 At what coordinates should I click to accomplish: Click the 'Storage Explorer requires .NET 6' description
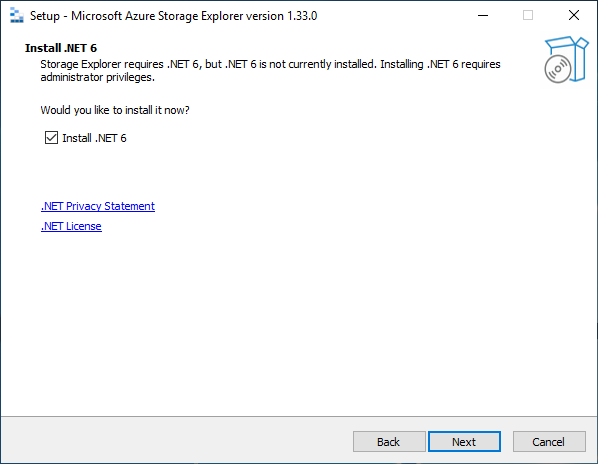click(x=270, y=64)
